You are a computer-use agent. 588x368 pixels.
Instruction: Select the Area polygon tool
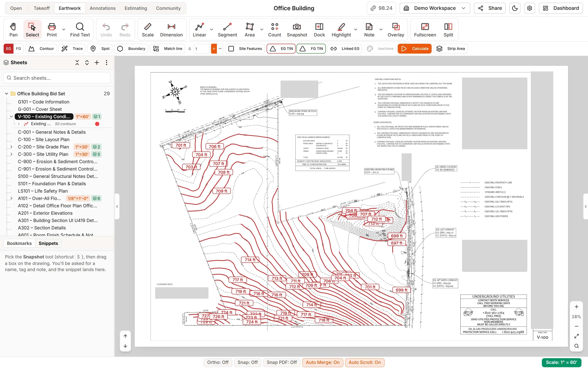(249, 30)
